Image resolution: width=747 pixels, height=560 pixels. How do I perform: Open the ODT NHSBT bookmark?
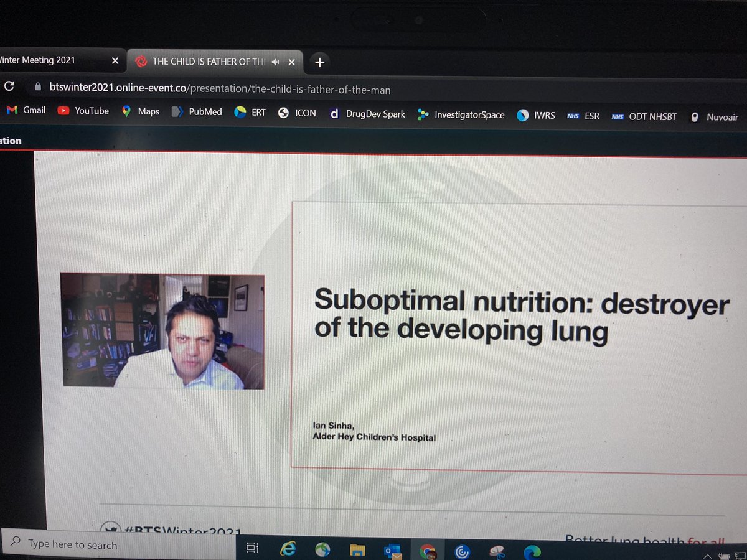click(644, 117)
